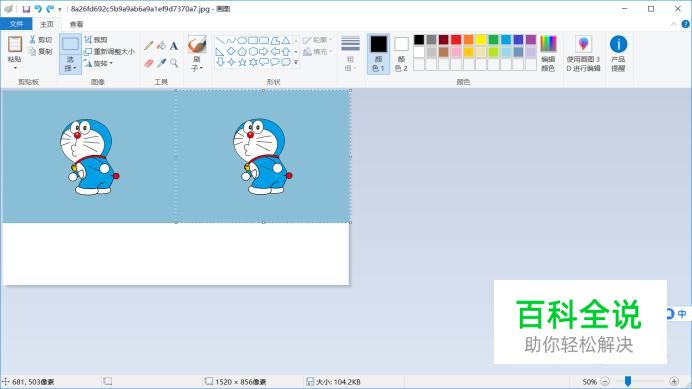This screenshot has width=692, height=389.
Task: Open the 旋转 (Rotate) dropdown
Action: click(99, 64)
